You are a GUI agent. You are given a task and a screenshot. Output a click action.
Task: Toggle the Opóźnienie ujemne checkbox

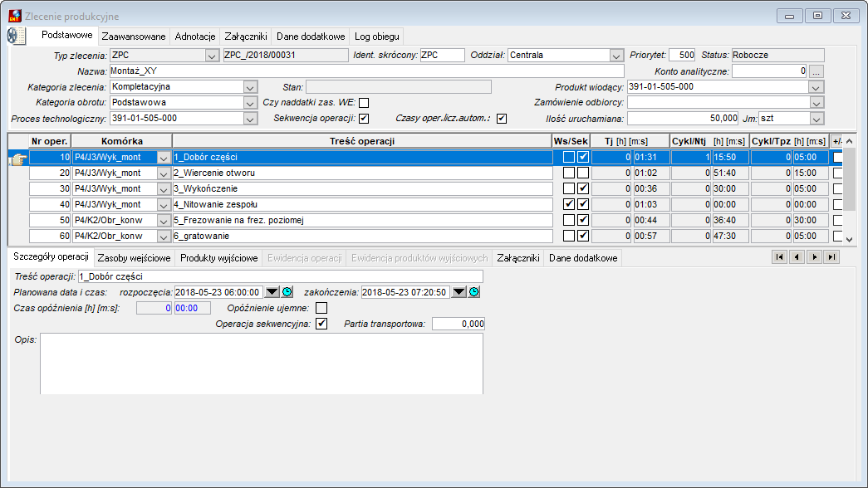(321, 308)
